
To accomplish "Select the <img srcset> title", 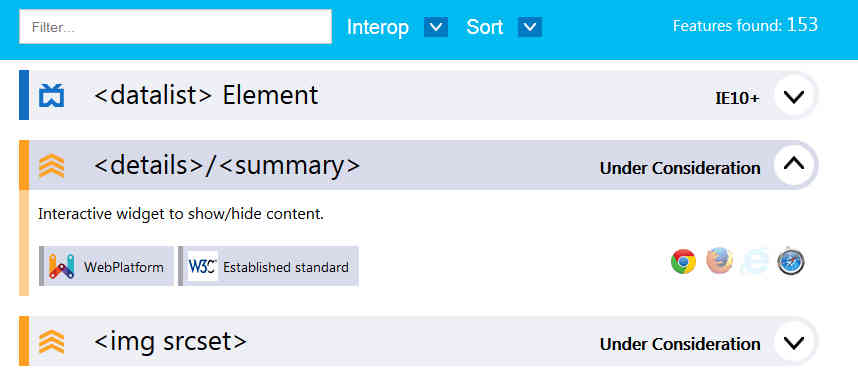I will tap(170, 342).
